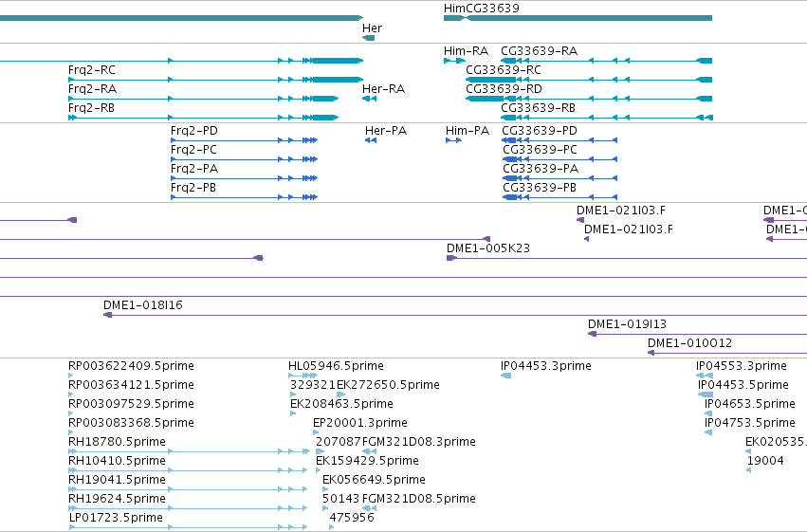Open the EK272650.5prime EST label
Screen dimensions: 807x532
[388, 385]
